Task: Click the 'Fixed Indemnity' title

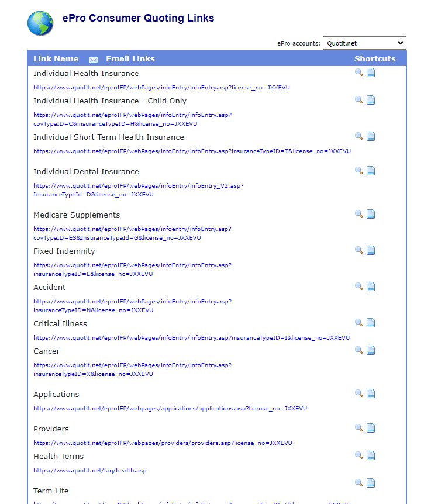Action: click(64, 251)
